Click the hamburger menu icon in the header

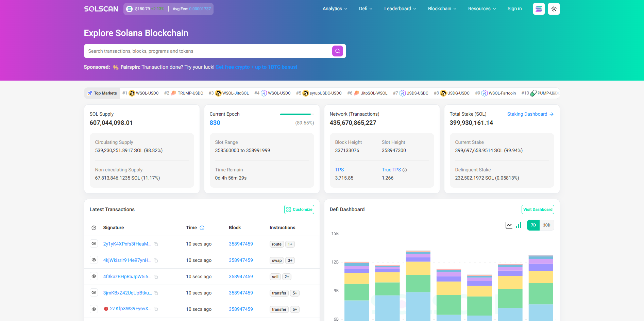[539, 9]
